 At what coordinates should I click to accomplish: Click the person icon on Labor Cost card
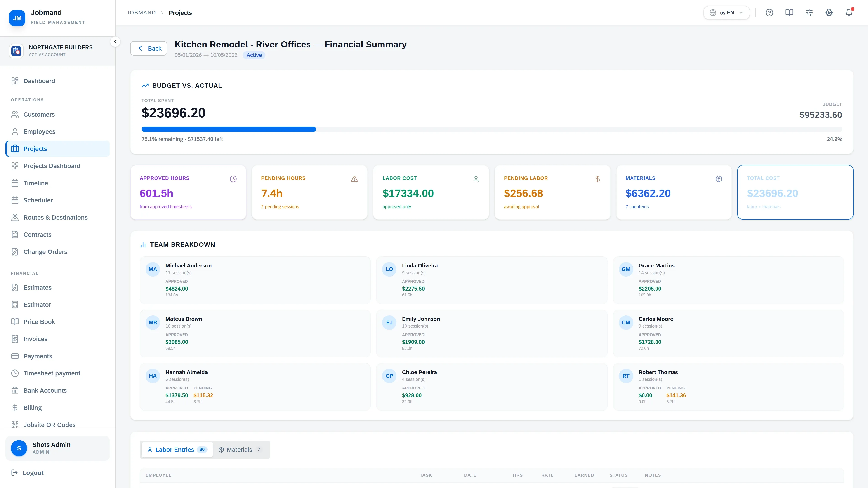pos(476,179)
